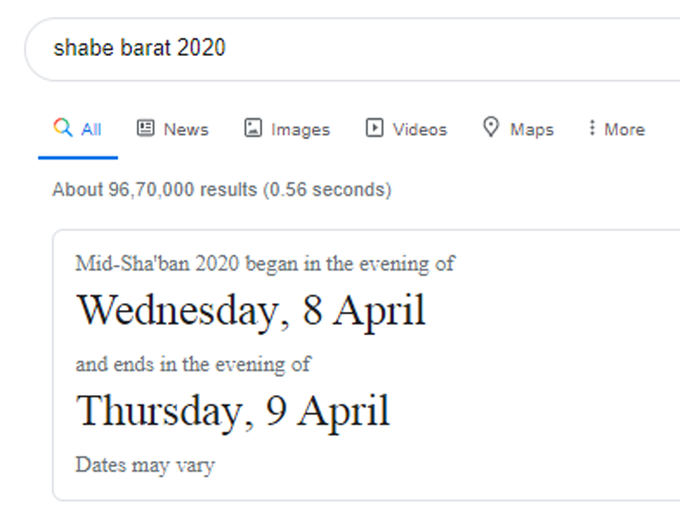Click the play icon for Videos
This screenshot has height=510, width=680.
point(375,128)
